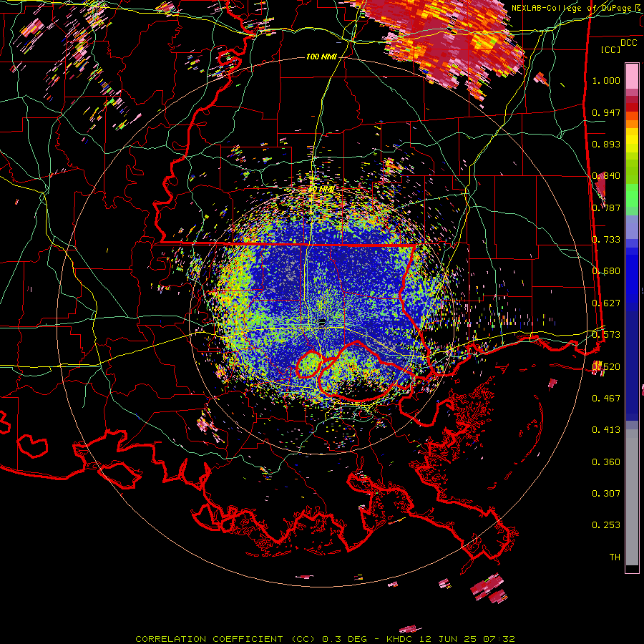Pick the pink segment atop the color bar
644x644 pixels.
coord(632,77)
